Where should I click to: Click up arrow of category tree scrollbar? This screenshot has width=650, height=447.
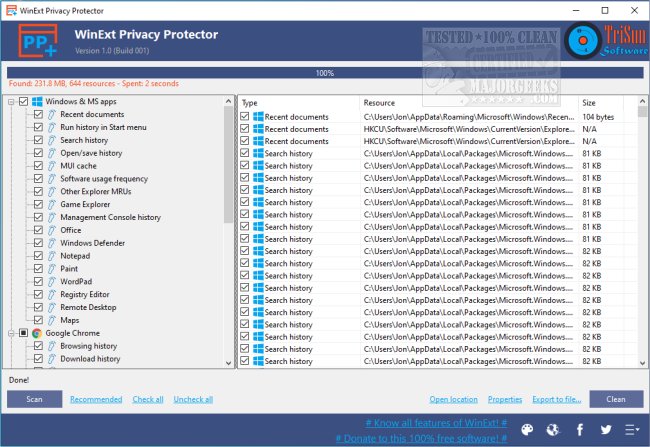click(228, 101)
